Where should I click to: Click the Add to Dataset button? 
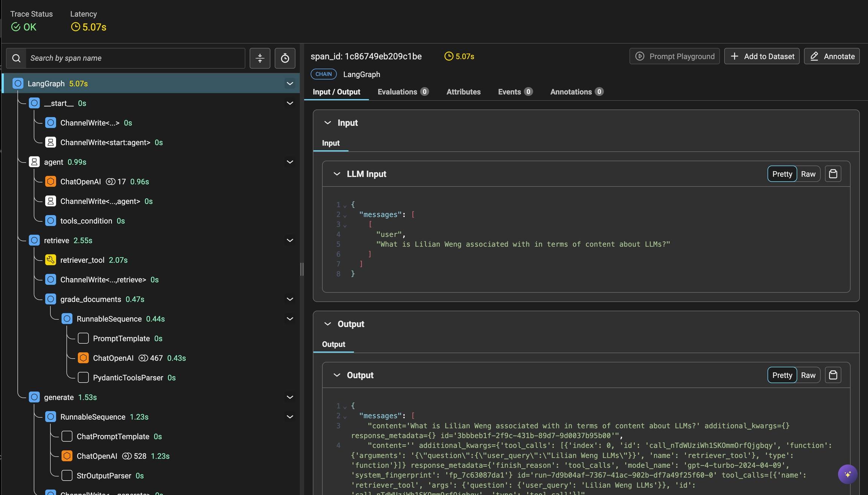(x=762, y=56)
